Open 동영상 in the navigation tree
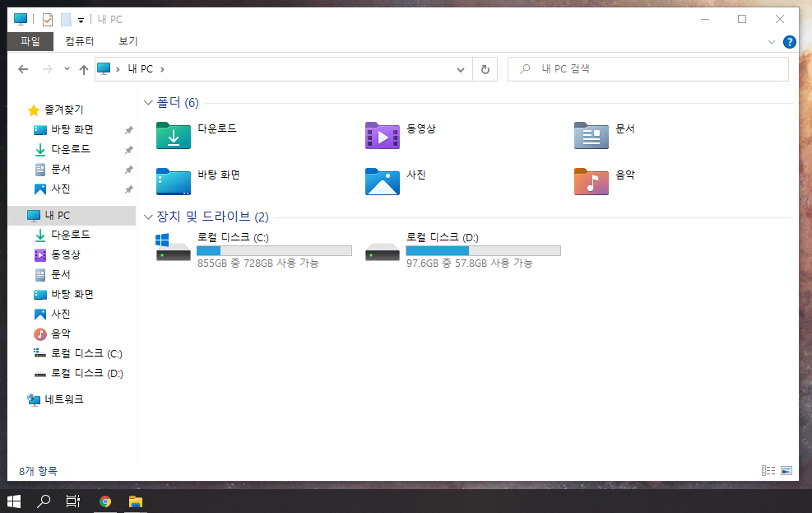This screenshot has height=513, width=812. point(65,254)
